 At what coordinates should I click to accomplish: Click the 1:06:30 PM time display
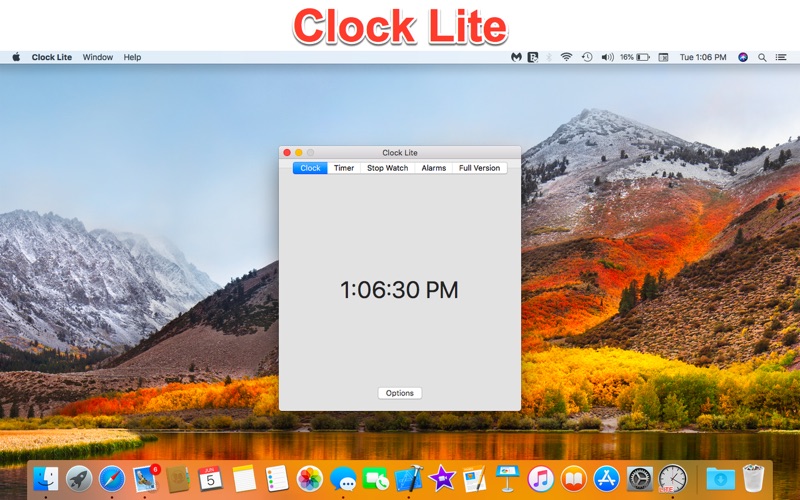[399, 290]
